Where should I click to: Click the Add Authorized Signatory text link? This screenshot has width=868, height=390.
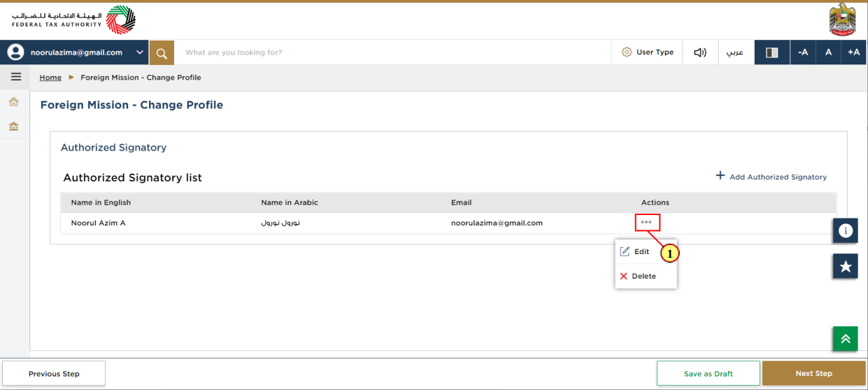(778, 177)
